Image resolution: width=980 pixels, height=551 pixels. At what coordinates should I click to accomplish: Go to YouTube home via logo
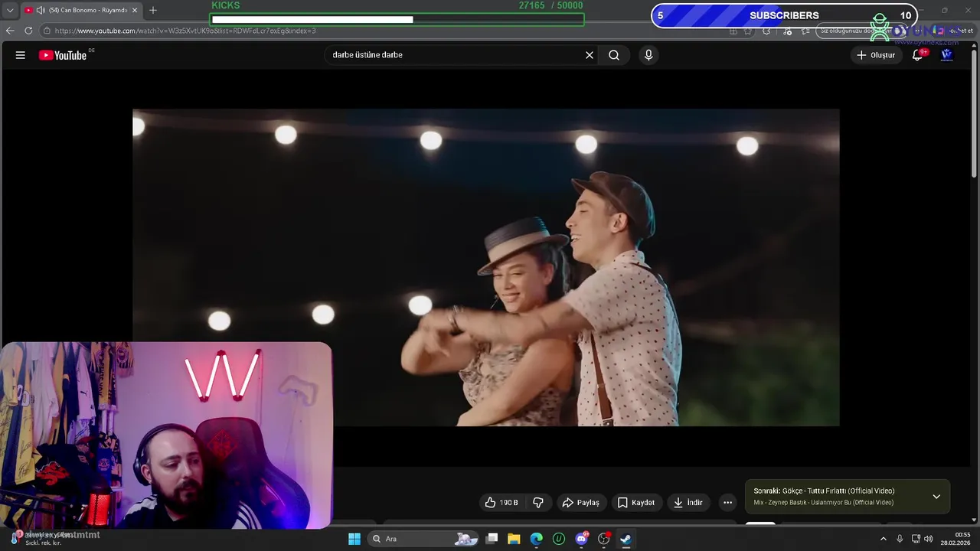[x=63, y=55]
